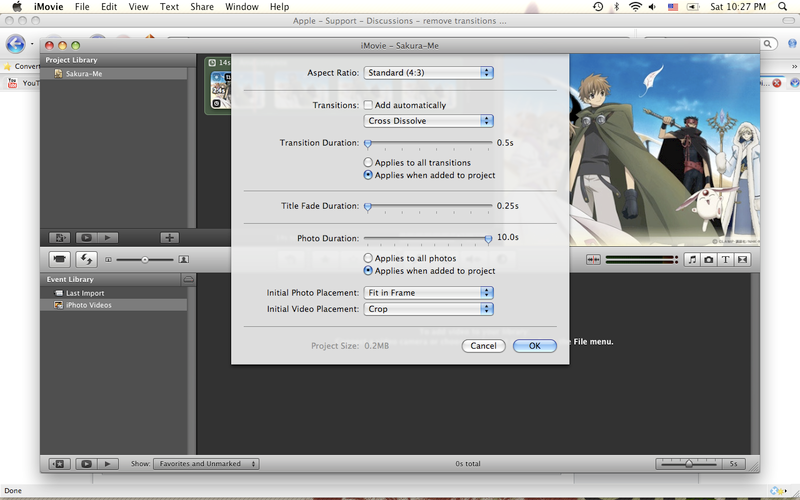The height and width of the screenshot is (500, 800).
Task: Open Aspect Ratio Standard (4:3) dropdown
Action: tap(428, 72)
